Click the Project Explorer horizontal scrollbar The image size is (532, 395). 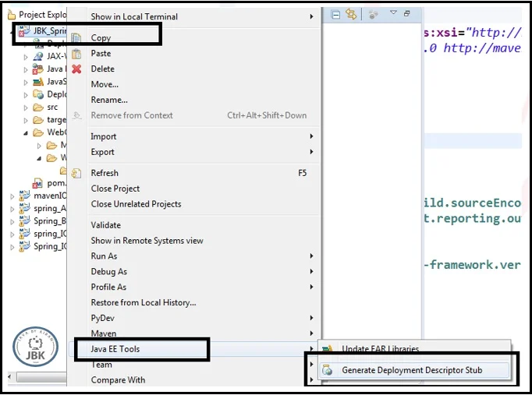tap(41, 377)
